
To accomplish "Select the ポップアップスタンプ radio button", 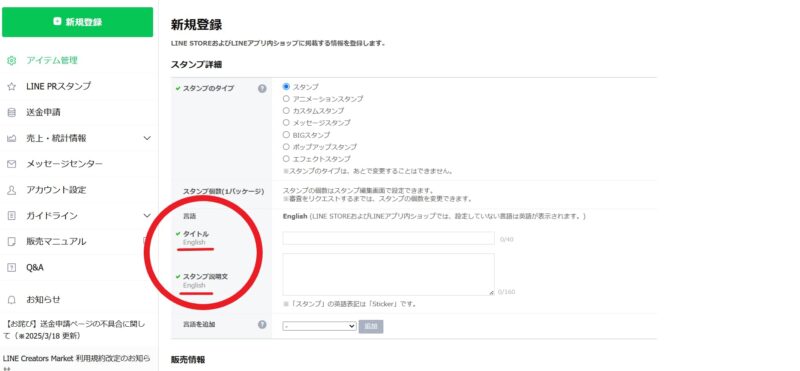I will [286, 146].
